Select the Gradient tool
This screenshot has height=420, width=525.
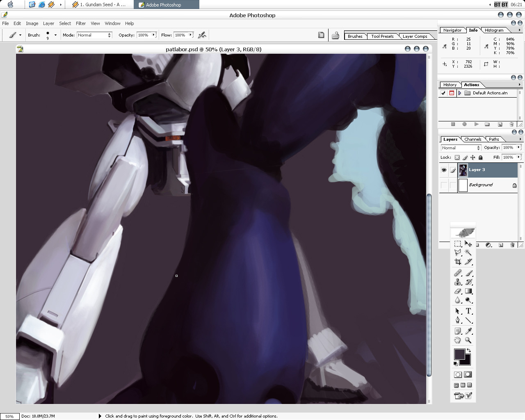(468, 291)
